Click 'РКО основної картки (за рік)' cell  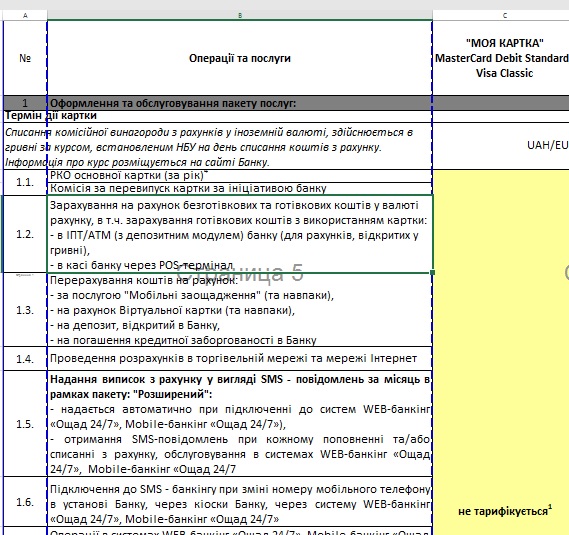click(x=240, y=176)
